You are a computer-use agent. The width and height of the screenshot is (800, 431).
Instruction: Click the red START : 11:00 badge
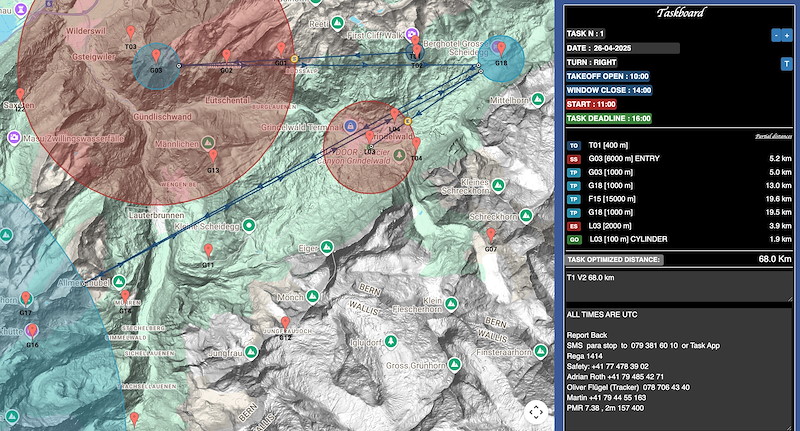pyautogui.click(x=591, y=104)
